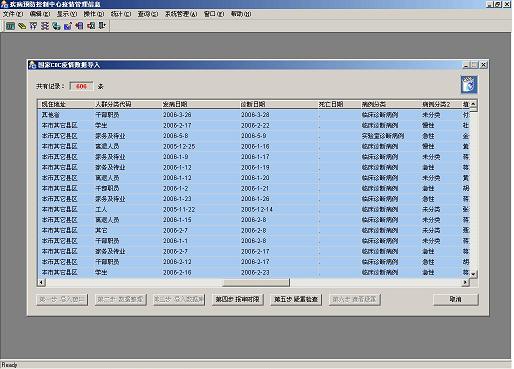Screen dimensions: 514x369
Task: Click the table's down scroll arrow
Action: [x=473, y=274]
